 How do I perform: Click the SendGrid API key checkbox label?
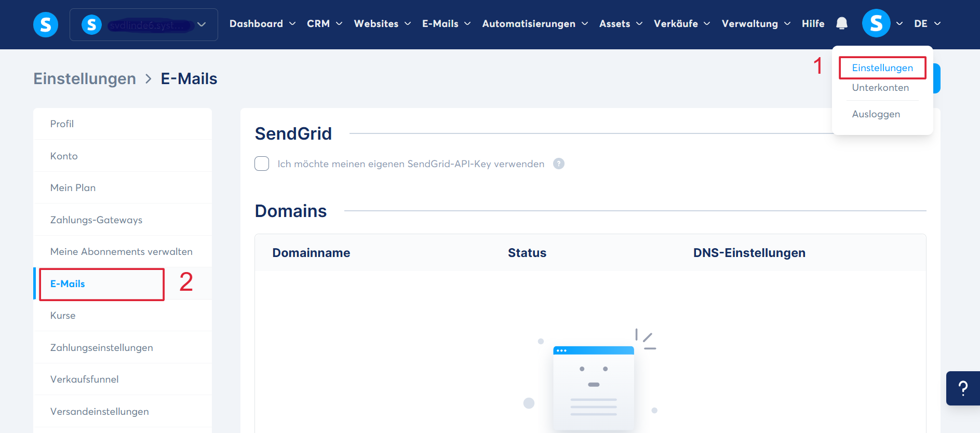tap(411, 164)
